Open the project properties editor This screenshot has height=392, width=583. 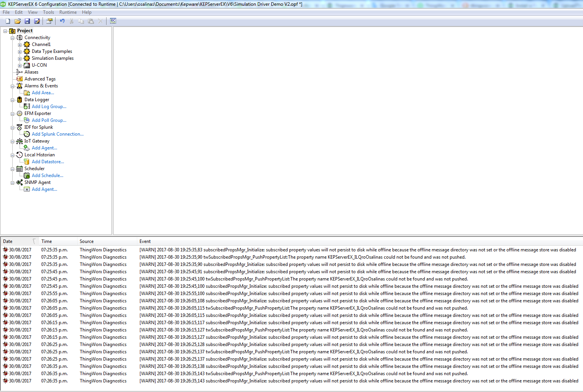pyautogui.click(x=49, y=21)
